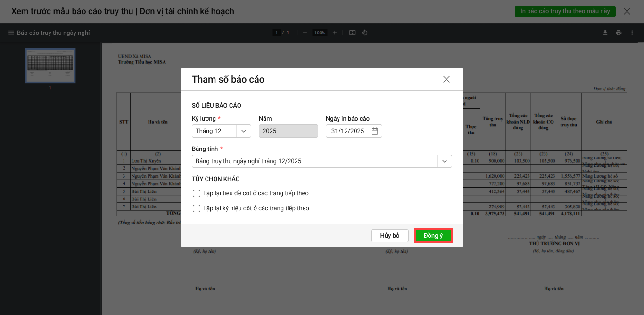This screenshot has width=644, height=315.
Task: Toggle the PDF sidebar hamburger menu
Action: pos(11,33)
